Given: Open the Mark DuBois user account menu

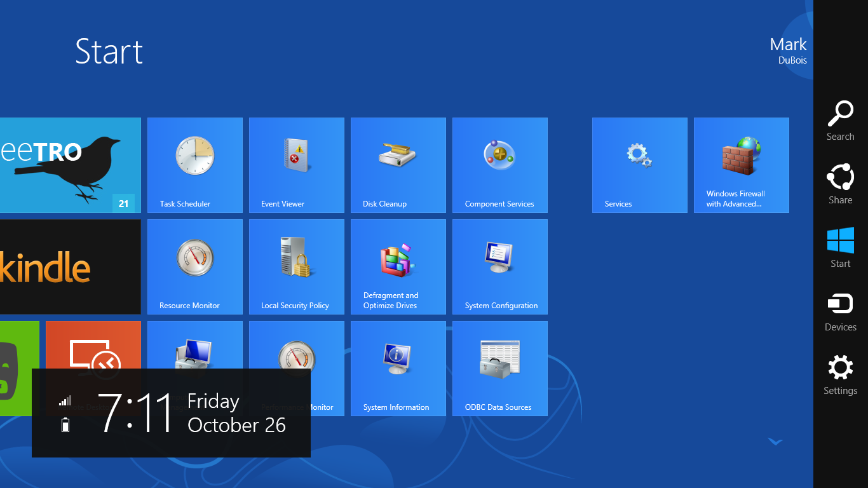Looking at the screenshot, I should point(788,51).
